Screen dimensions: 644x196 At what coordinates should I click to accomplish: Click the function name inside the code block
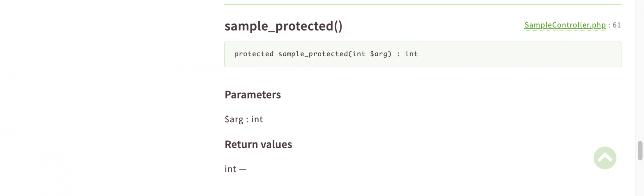click(313, 54)
